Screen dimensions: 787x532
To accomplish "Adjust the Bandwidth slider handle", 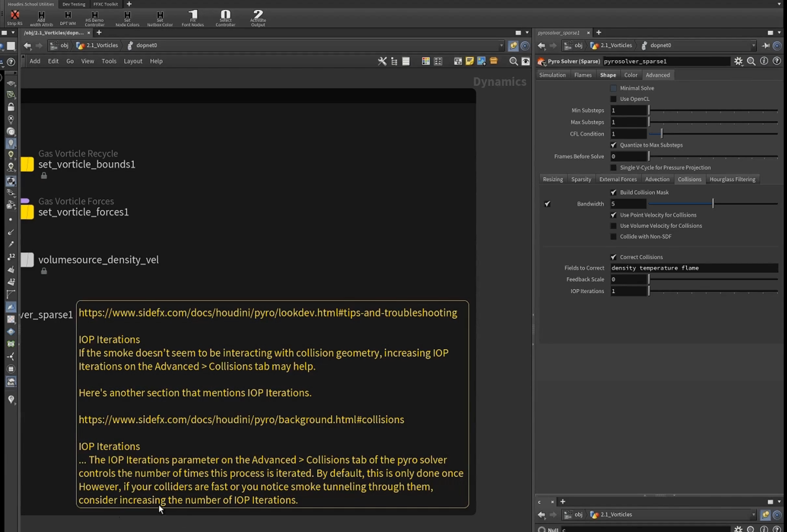I will tap(713, 204).
